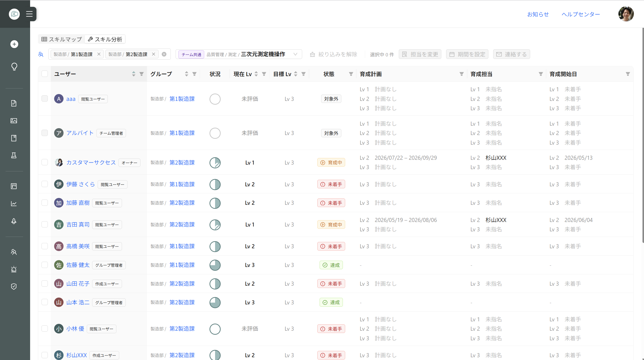This screenshot has width=644, height=360.
Task: Sort by the 現在 Lv column arrows
Action: (x=256, y=74)
